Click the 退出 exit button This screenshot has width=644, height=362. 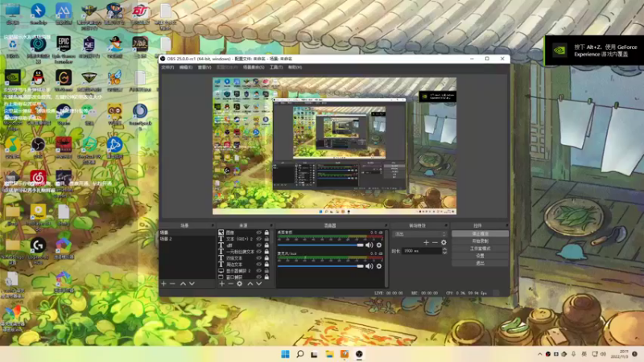pyautogui.click(x=480, y=263)
